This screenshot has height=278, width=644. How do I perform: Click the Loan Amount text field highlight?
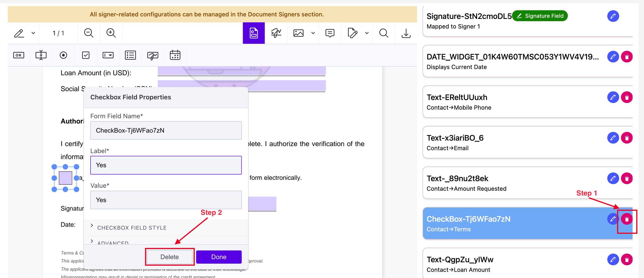click(241, 71)
